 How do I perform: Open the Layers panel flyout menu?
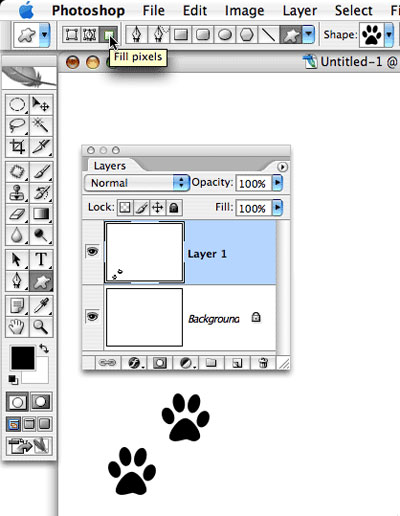pyautogui.click(x=282, y=167)
